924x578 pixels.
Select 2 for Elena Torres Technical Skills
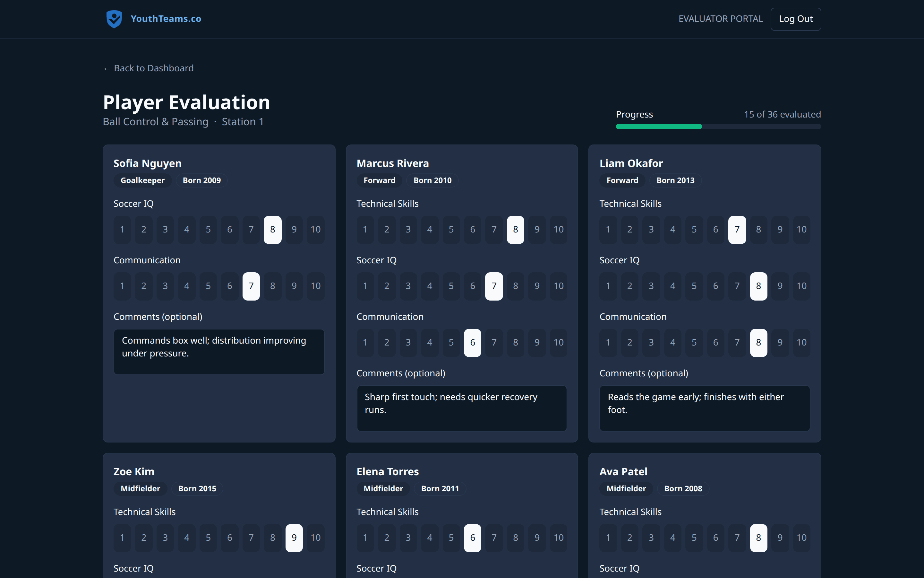coord(386,538)
